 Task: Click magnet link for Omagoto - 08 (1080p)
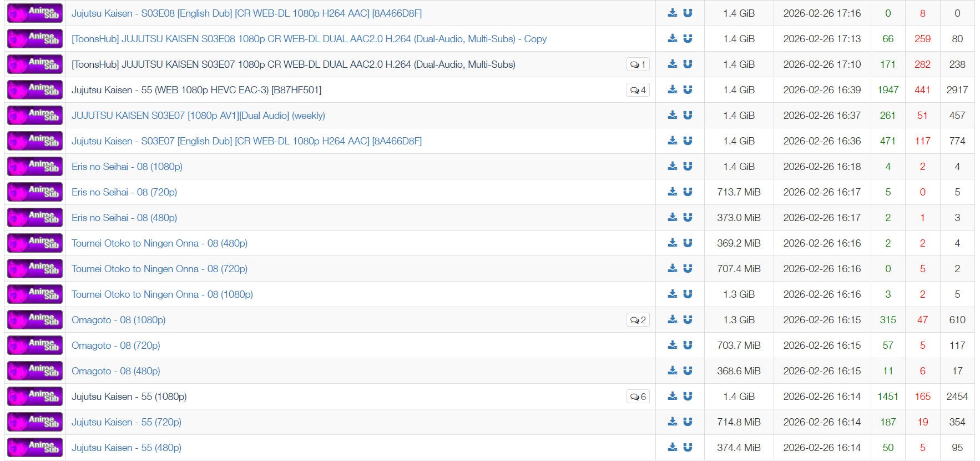point(688,319)
